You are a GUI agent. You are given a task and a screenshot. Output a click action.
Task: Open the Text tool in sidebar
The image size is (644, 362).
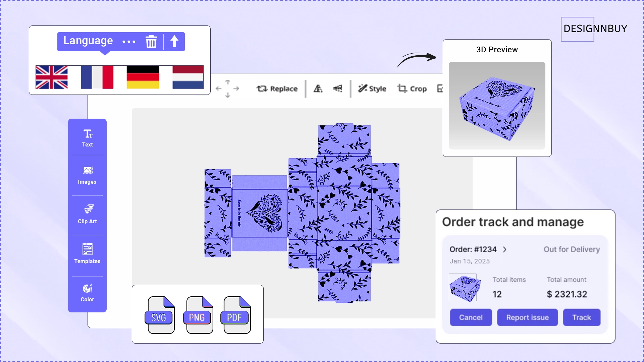point(88,138)
